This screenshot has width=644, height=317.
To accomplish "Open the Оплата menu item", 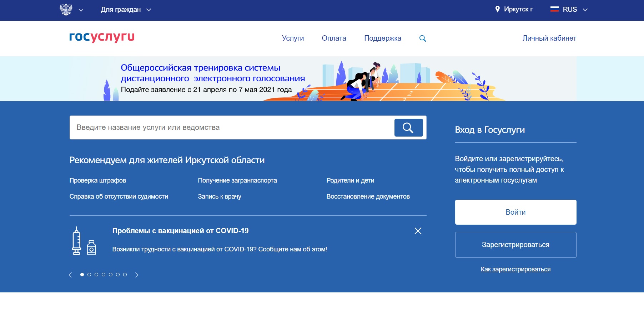I will (334, 38).
